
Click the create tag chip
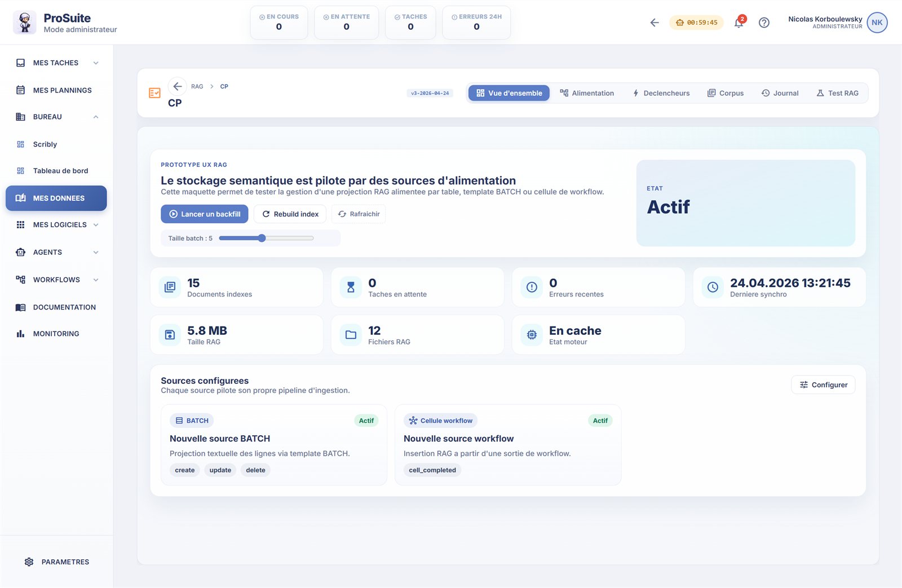[x=185, y=470]
